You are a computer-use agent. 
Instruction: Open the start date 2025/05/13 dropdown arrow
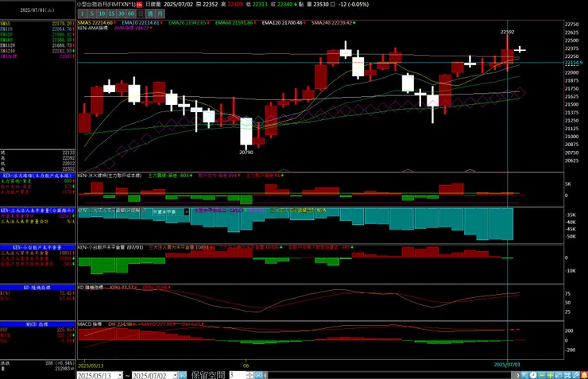(x=120, y=375)
